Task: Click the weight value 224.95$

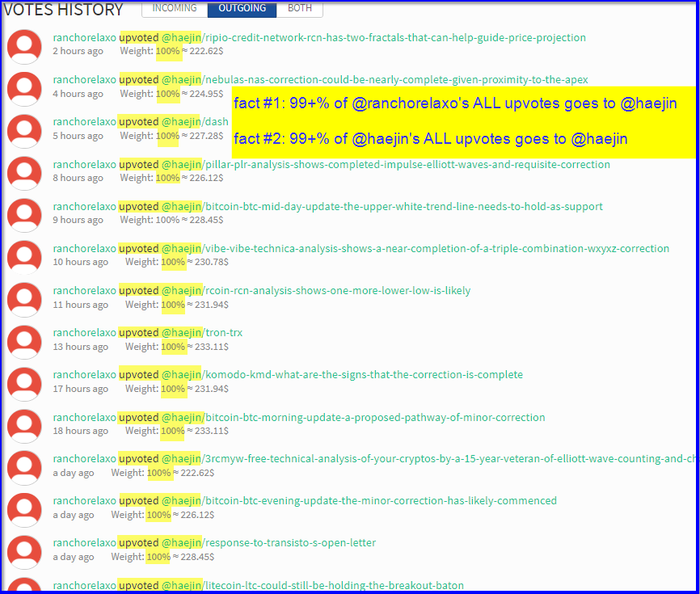Action: (206, 94)
